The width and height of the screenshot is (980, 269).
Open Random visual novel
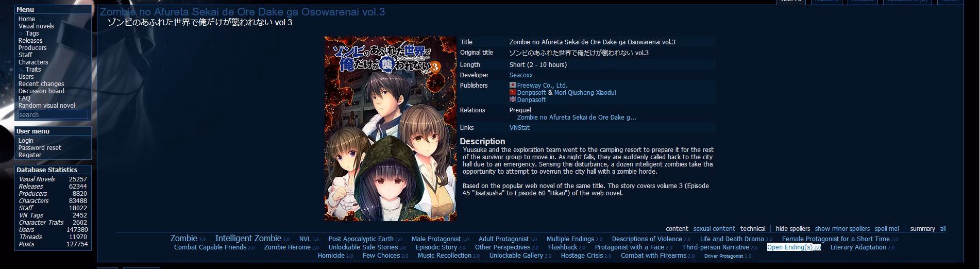coord(47,106)
